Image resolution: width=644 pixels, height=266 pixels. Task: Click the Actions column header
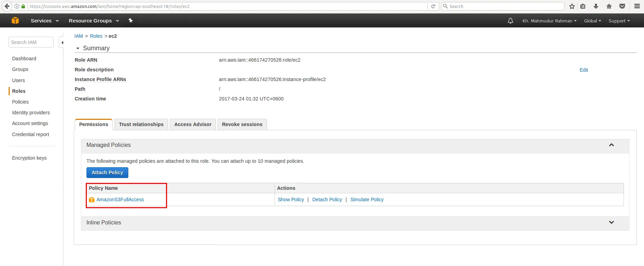pyautogui.click(x=286, y=188)
